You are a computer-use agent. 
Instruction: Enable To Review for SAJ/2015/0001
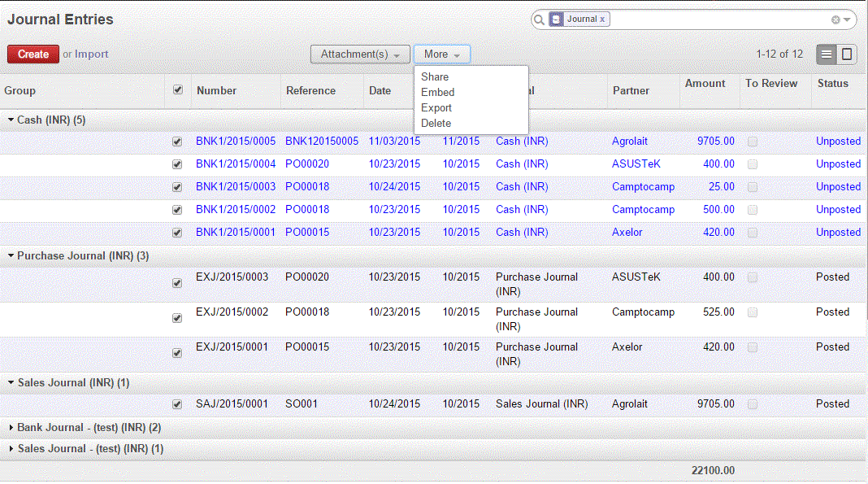[752, 404]
